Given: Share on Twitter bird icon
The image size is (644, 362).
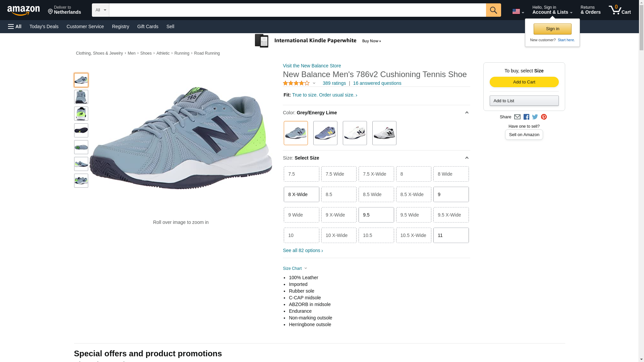Looking at the screenshot, I should [535, 117].
